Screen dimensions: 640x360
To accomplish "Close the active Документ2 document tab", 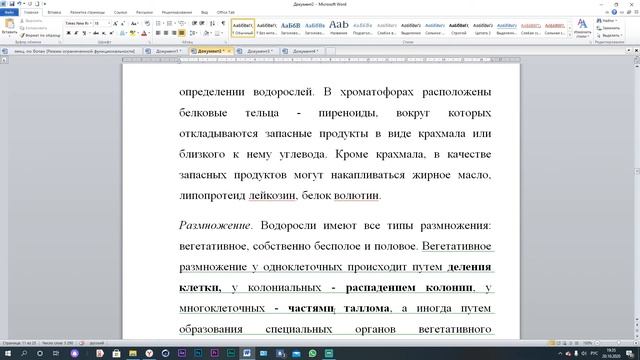I will point(229,51).
